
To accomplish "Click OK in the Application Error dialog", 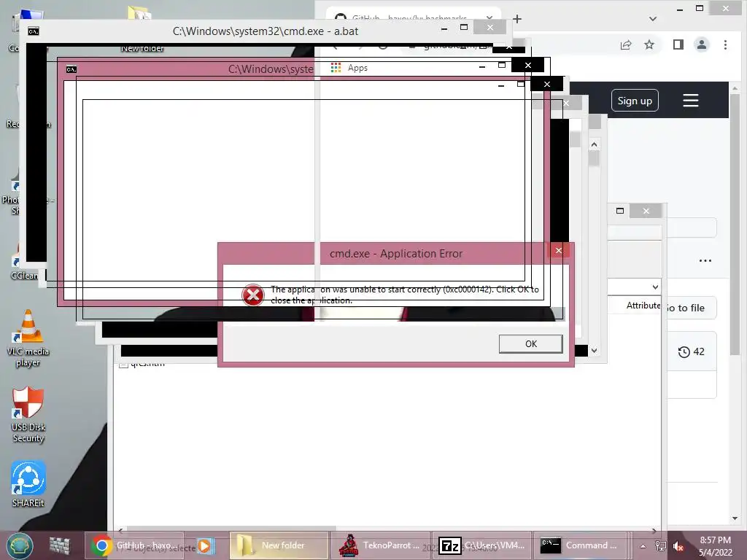I will click(x=531, y=344).
